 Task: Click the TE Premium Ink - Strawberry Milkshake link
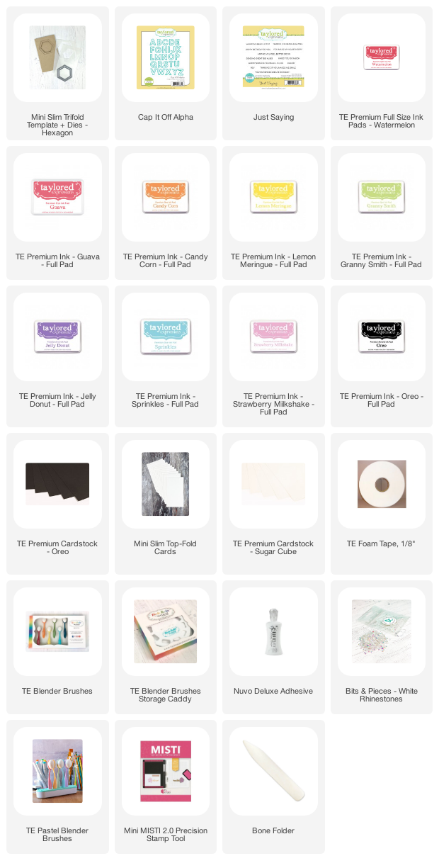click(273, 404)
